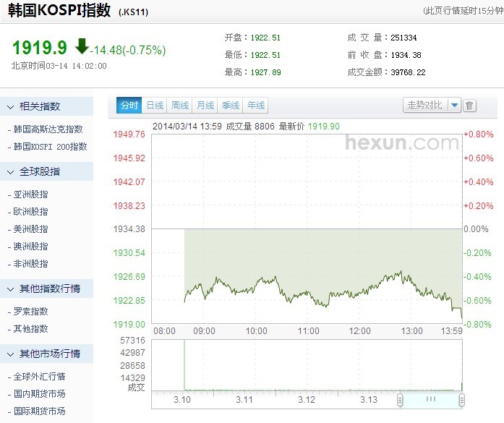Image resolution: width=504 pixels, height=423 pixels.
Task: Open the 走势对比 dropdown arrow
Action: 455,105
